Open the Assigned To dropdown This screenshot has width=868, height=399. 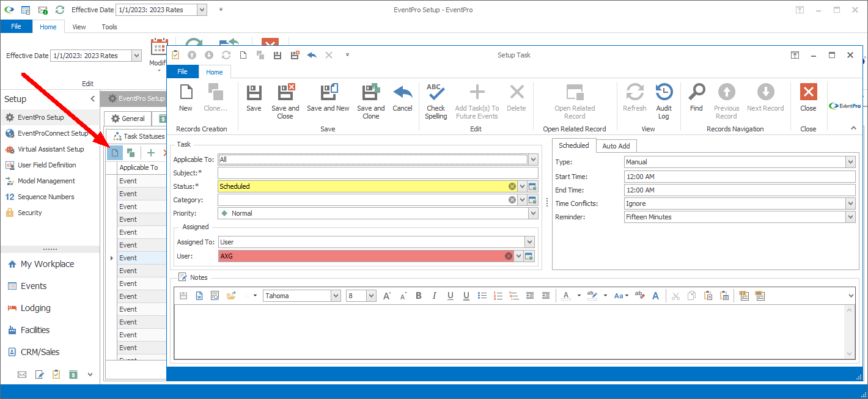(529, 242)
